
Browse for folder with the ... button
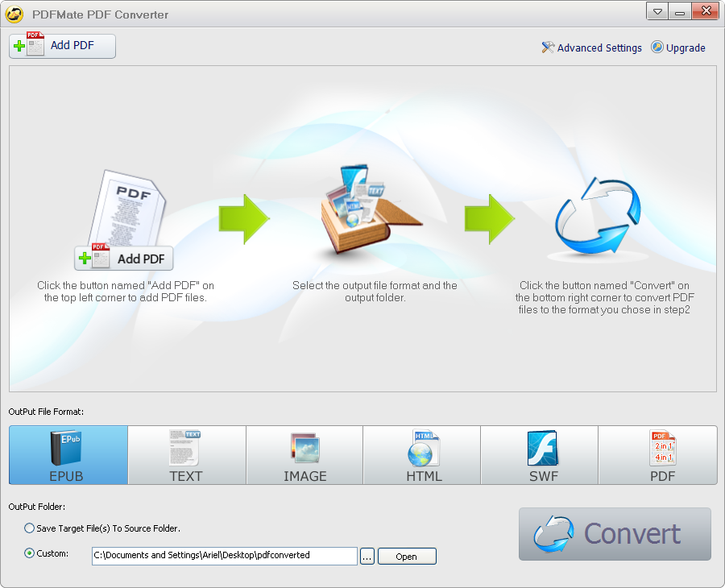click(x=367, y=557)
